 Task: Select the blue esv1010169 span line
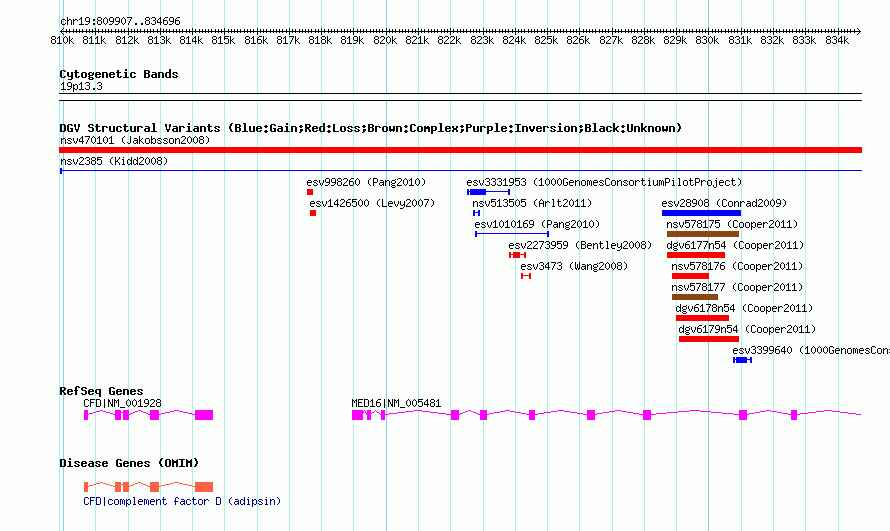512,234
